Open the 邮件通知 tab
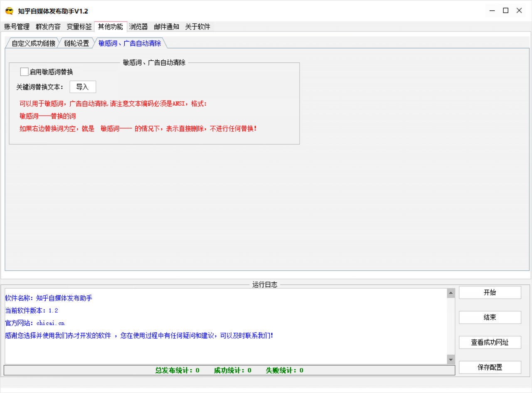 click(x=167, y=27)
